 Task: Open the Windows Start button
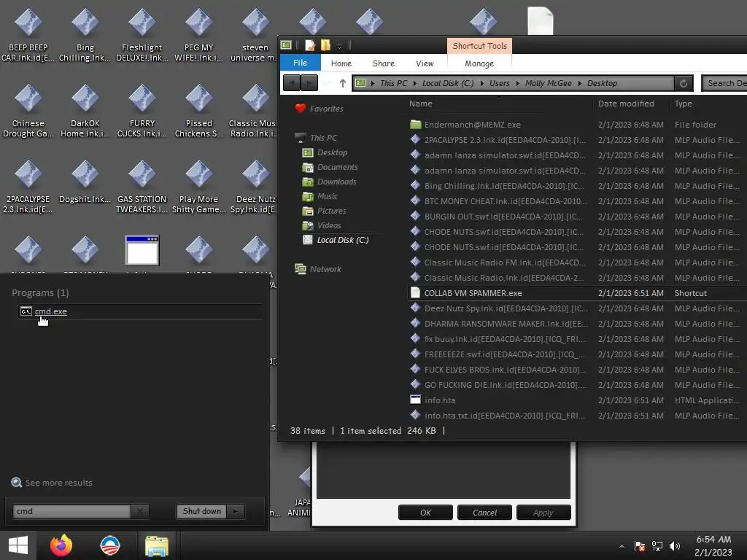click(x=18, y=545)
